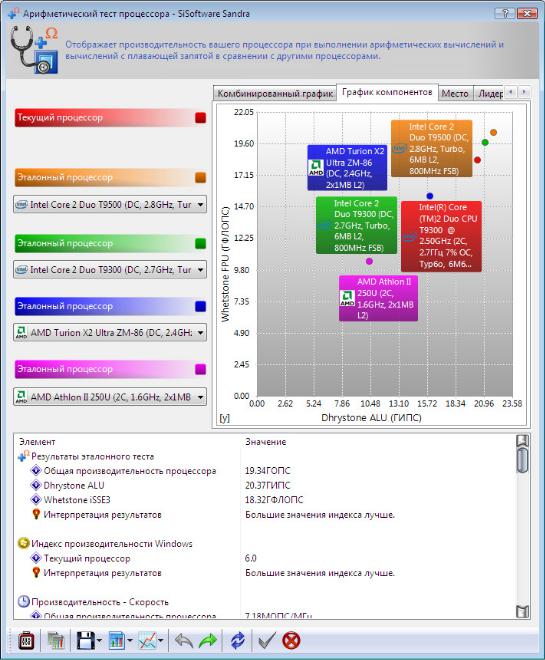The width and height of the screenshot is (545, 660).
Task: Open the AMD Turion X2 Ultra ZM-86 dropdown
Action: tap(110, 333)
